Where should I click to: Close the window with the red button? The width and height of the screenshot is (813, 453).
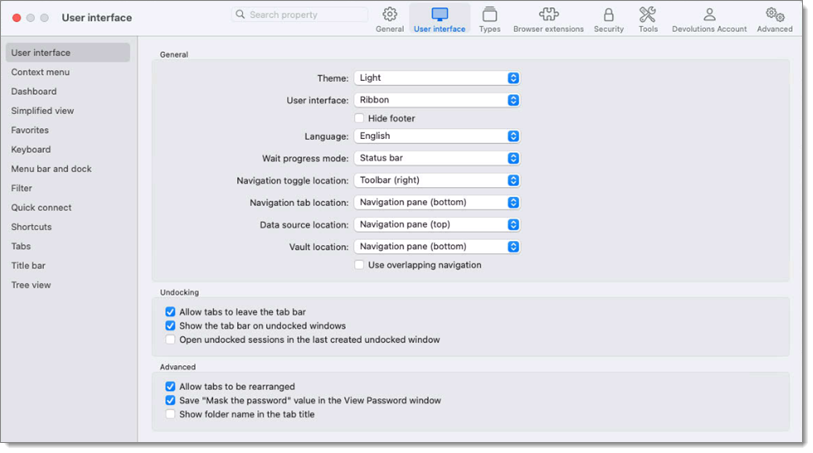pyautogui.click(x=17, y=18)
